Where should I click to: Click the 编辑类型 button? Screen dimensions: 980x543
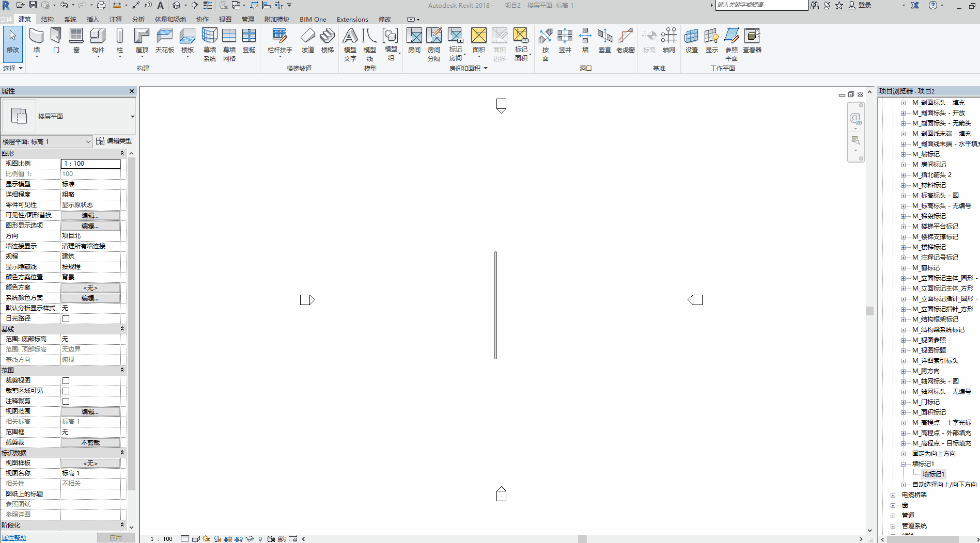click(x=114, y=141)
